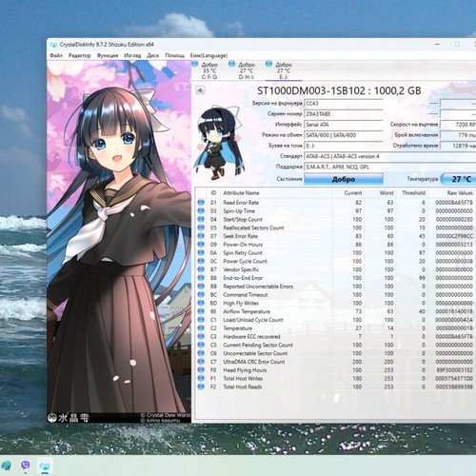This screenshot has height=476, width=476.
Task: Click the previous disk arrow button
Action: (x=200, y=90)
